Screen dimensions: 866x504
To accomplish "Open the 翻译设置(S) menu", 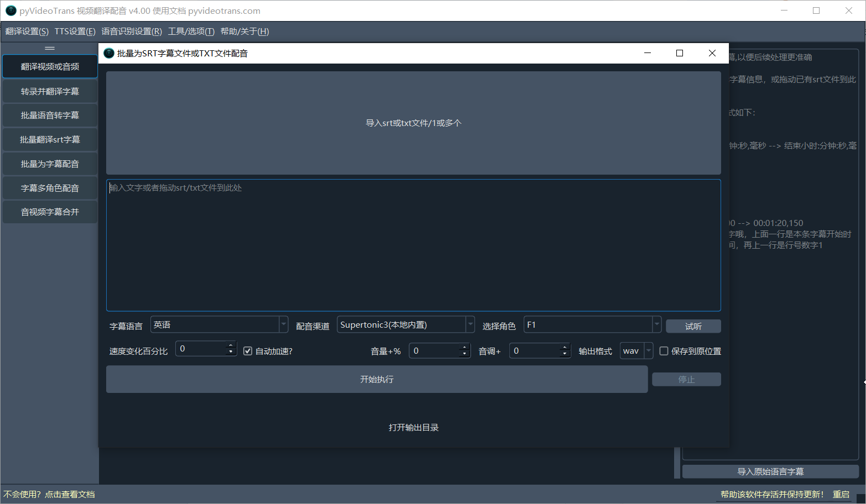I will pyautogui.click(x=27, y=32).
